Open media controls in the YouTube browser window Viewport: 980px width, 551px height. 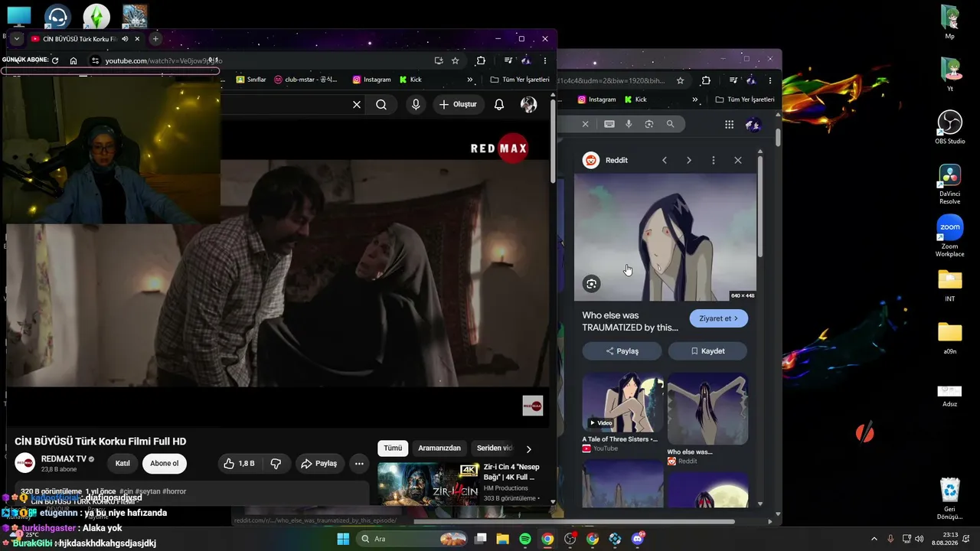tap(508, 60)
